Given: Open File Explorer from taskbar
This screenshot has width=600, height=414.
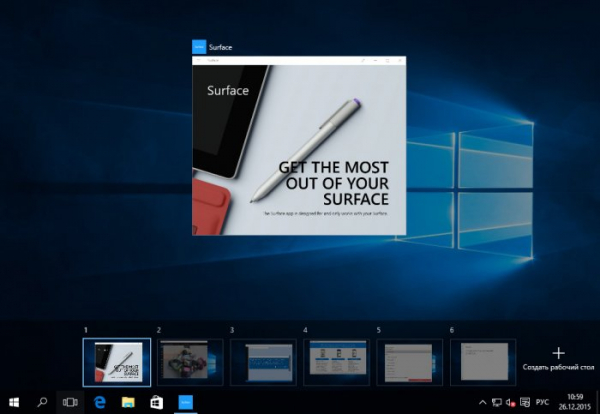Looking at the screenshot, I should 128,402.
